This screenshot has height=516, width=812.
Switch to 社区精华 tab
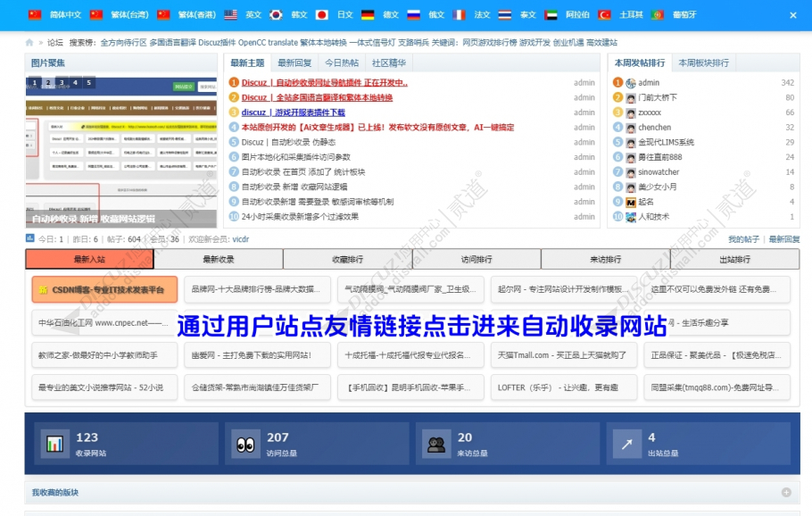click(x=389, y=62)
